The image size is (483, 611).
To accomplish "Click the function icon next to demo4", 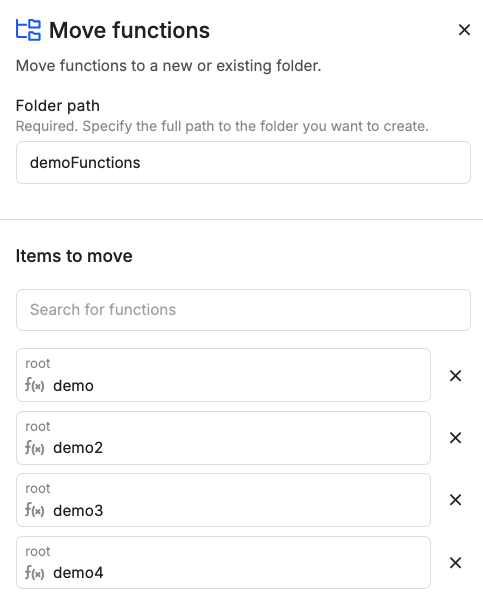I will (34, 572).
